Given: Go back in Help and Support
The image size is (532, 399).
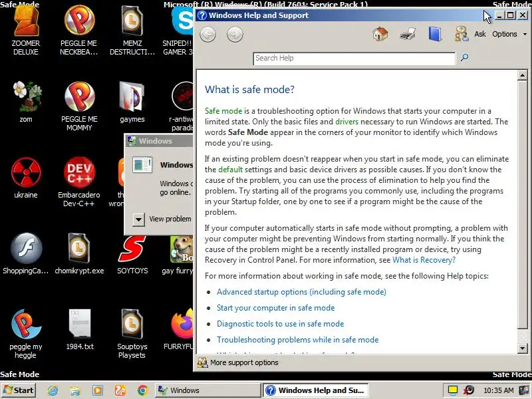Looking at the screenshot, I should [x=207, y=35].
